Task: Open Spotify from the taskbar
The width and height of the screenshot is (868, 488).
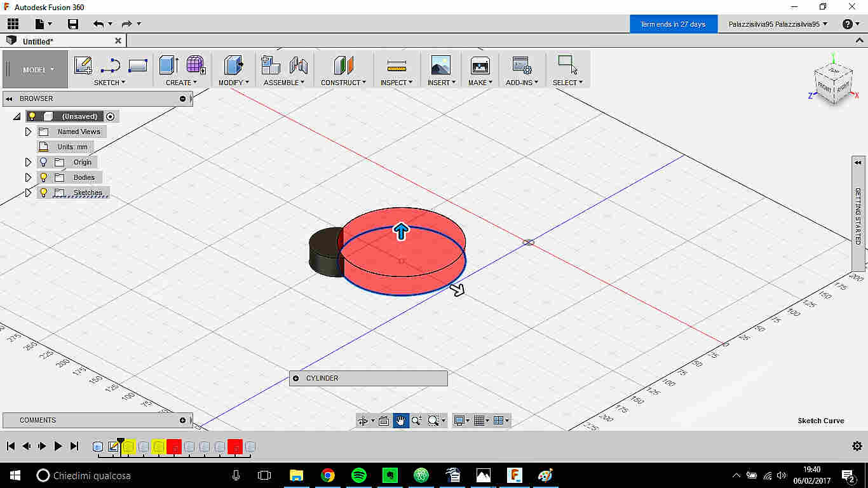Action: pyautogui.click(x=359, y=475)
